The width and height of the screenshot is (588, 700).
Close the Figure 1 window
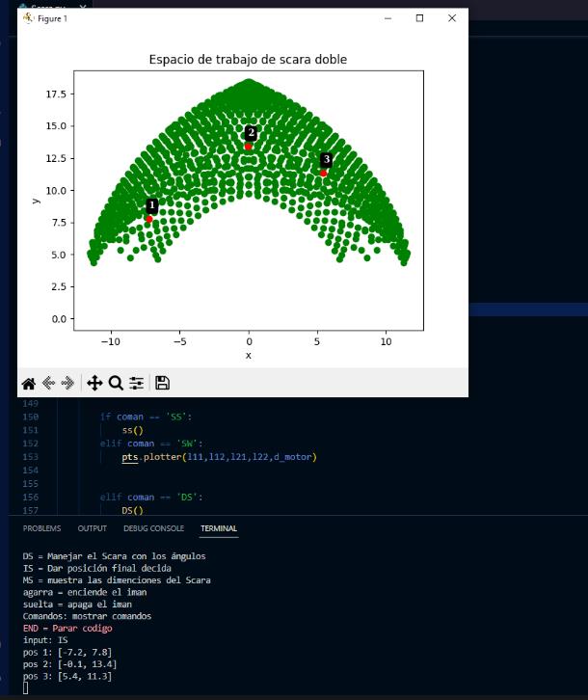pos(452,18)
